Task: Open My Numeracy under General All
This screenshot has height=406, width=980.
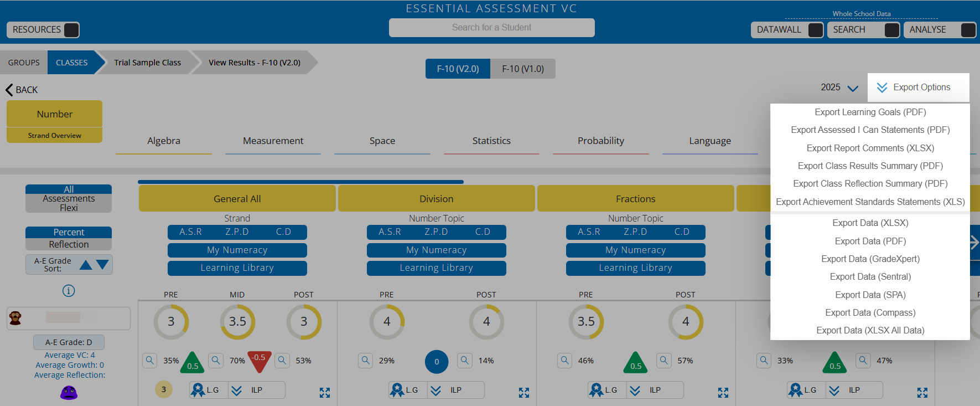Action: pyautogui.click(x=237, y=250)
